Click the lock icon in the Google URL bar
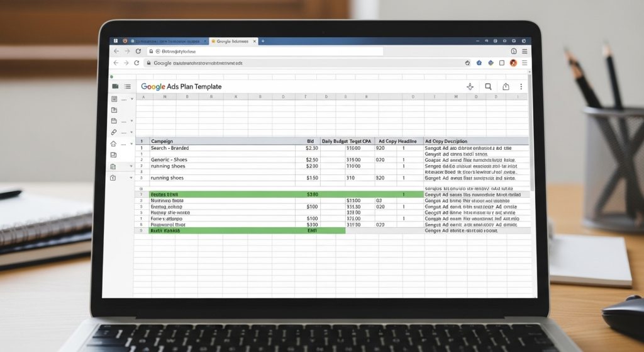Image resolution: width=644 pixels, height=352 pixels. [148, 63]
